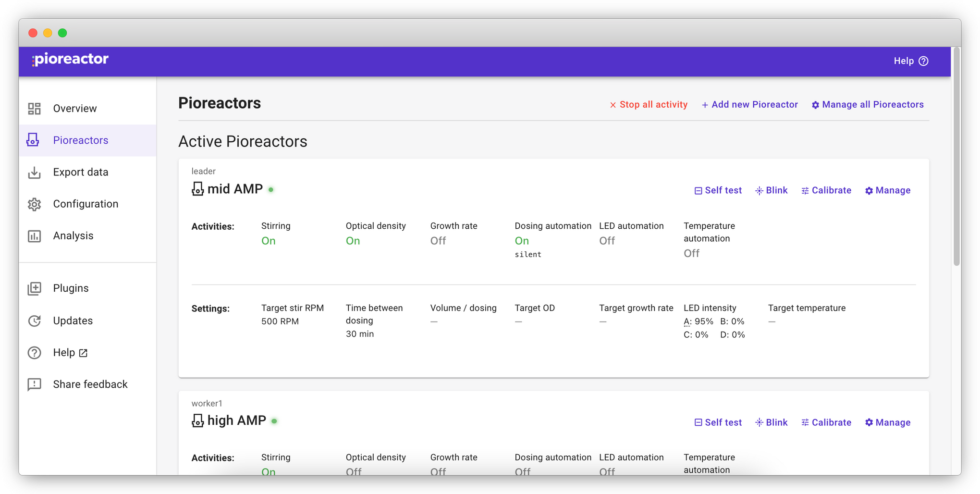Add new Pioreactor
The image size is (980, 494).
(749, 105)
